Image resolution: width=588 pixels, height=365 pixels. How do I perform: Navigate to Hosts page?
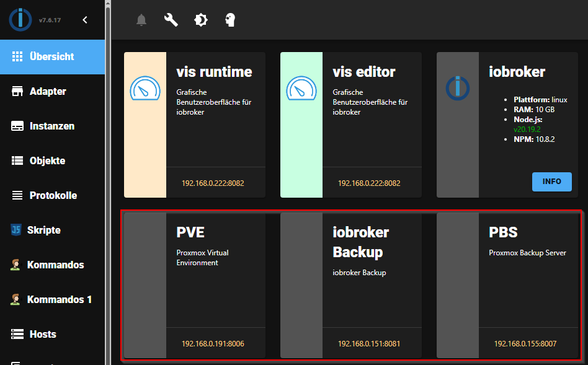53,334
